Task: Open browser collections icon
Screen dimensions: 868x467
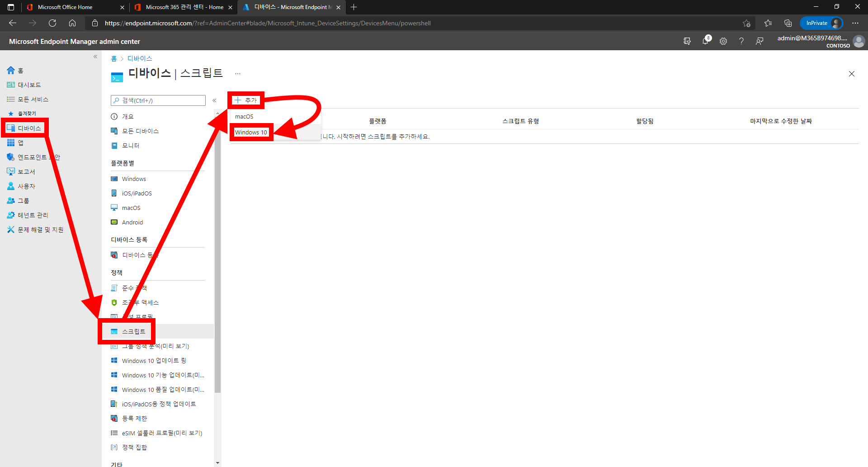Action: [788, 23]
